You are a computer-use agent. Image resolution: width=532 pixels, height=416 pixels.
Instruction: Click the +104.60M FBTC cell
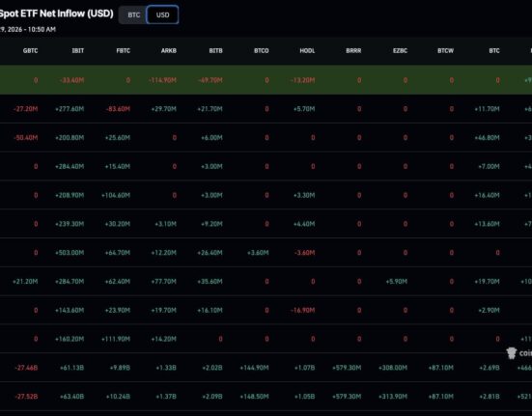116,195
